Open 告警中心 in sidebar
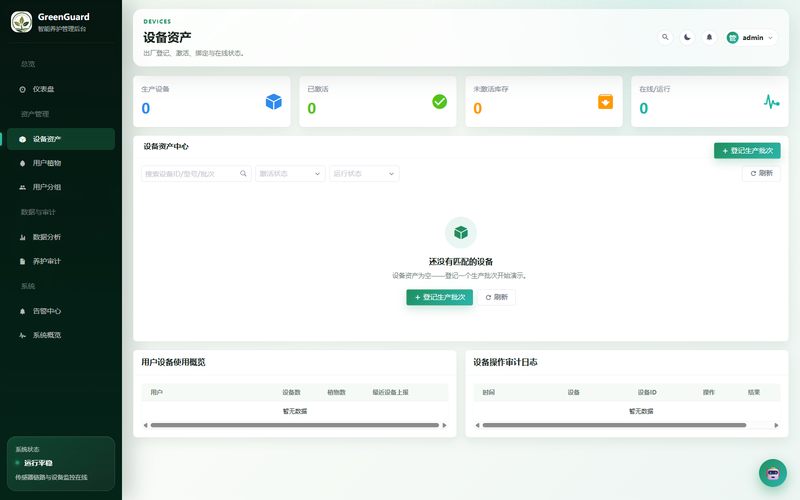The image size is (800, 500). point(61,311)
